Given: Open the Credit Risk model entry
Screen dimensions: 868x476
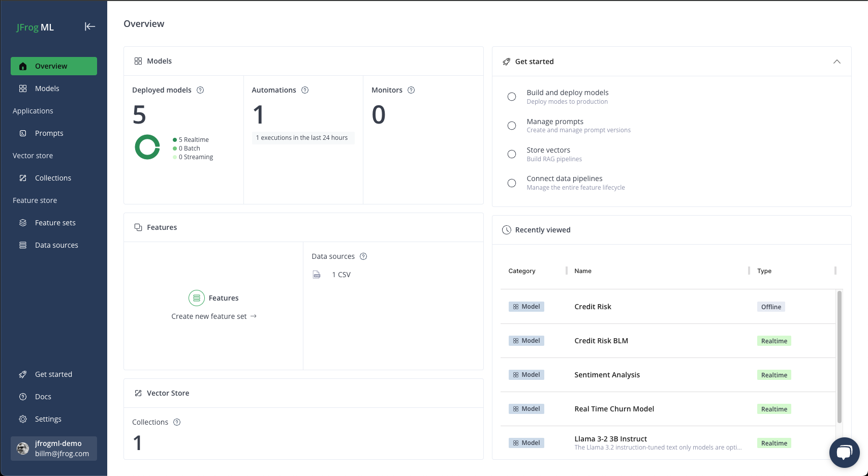Looking at the screenshot, I should tap(593, 306).
